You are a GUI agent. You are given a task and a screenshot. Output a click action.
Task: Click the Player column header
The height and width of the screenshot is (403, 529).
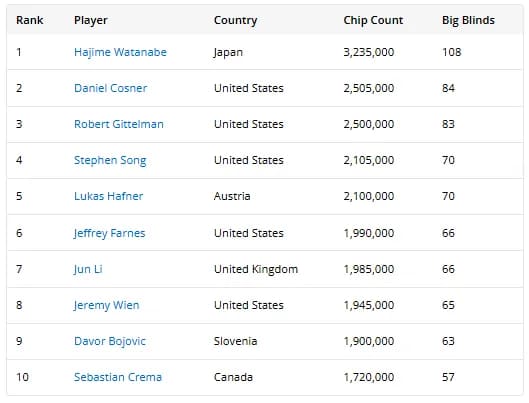[91, 20]
